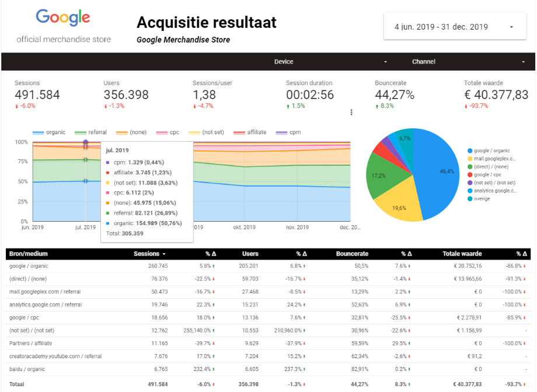Screen dimensions: 537x392
Task: Click the referral: 82.121 tooltip entry
Action: (x=142, y=213)
